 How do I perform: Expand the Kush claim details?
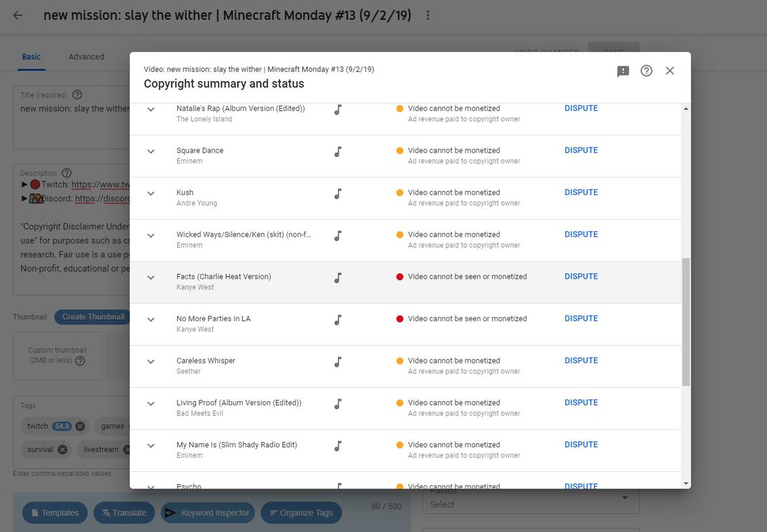point(151,194)
